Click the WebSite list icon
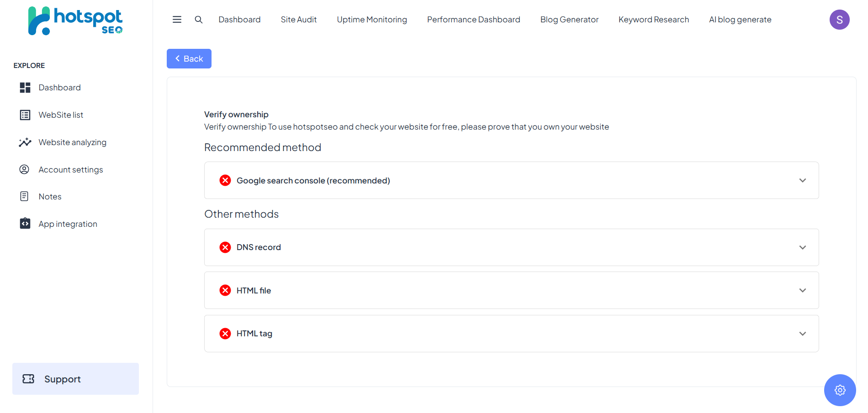 (x=25, y=115)
